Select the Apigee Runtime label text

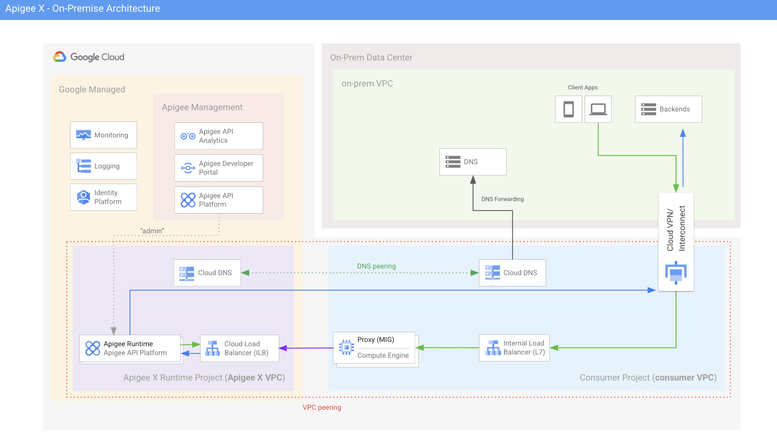128,344
